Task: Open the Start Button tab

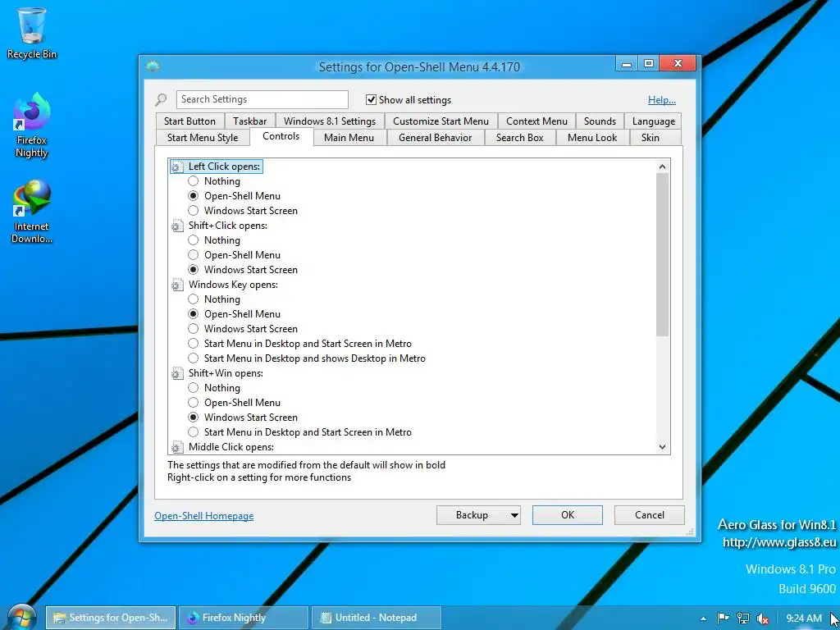Action: pyautogui.click(x=189, y=121)
